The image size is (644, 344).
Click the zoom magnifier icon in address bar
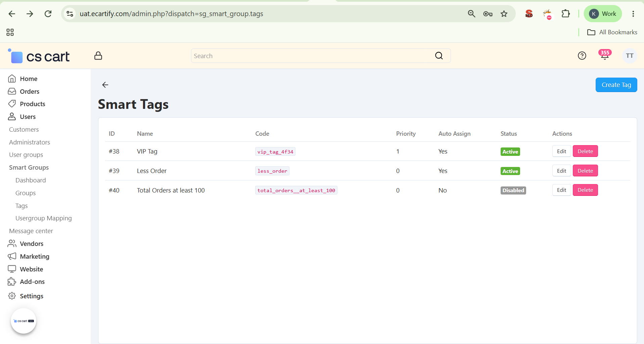[x=471, y=14]
